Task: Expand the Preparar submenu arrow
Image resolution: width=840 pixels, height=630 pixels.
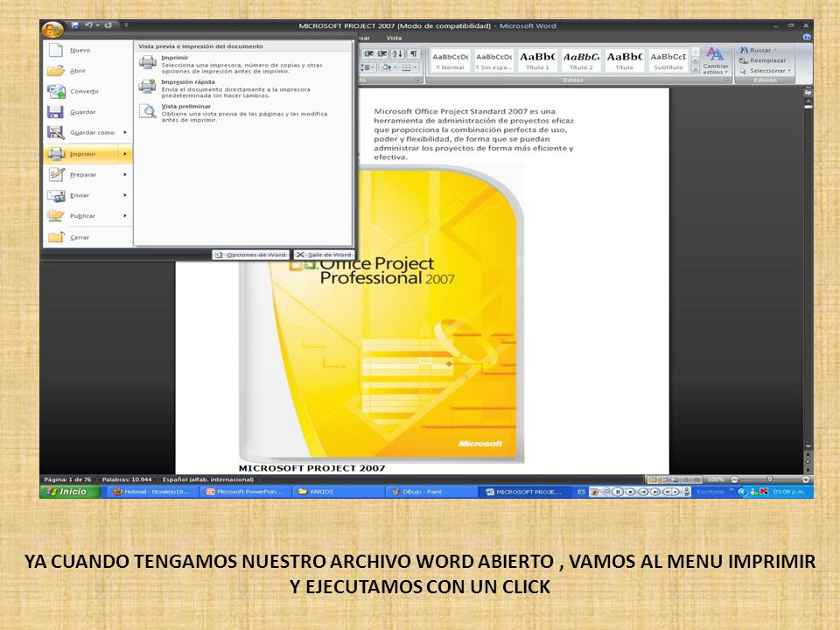Action: (x=125, y=175)
